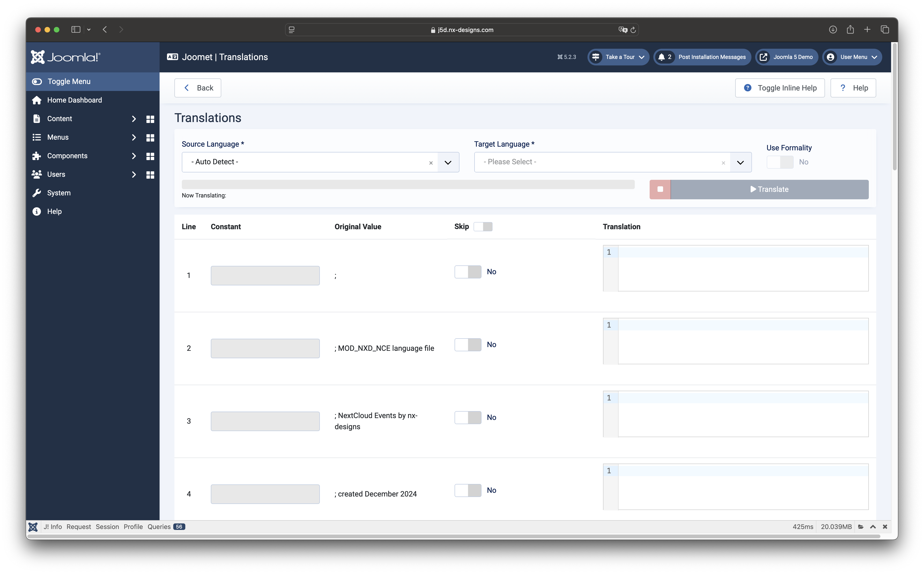924x574 pixels.
Task: Toggle the Skip all header switch
Action: click(x=483, y=227)
